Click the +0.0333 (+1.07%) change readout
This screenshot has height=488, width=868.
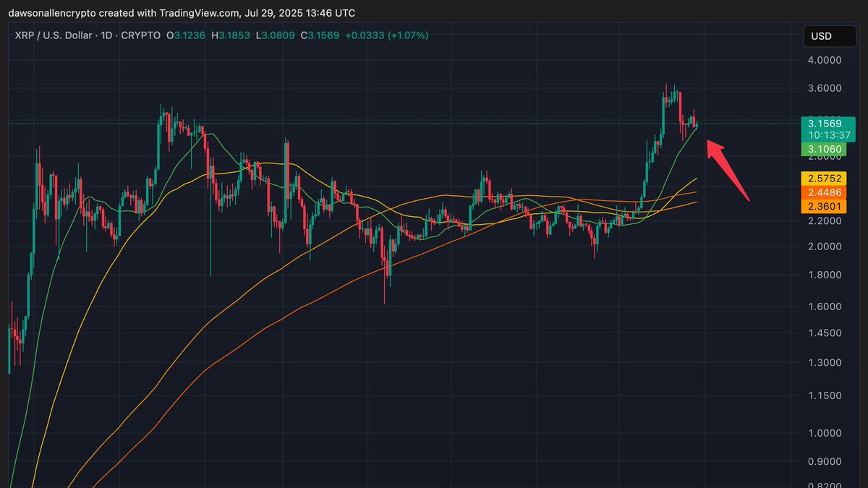pyautogui.click(x=386, y=35)
